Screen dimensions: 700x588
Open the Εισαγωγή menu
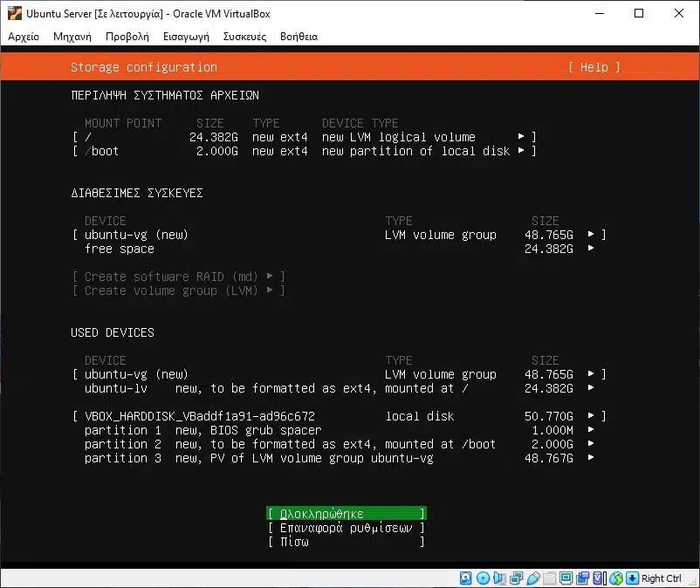click(186, 37)
